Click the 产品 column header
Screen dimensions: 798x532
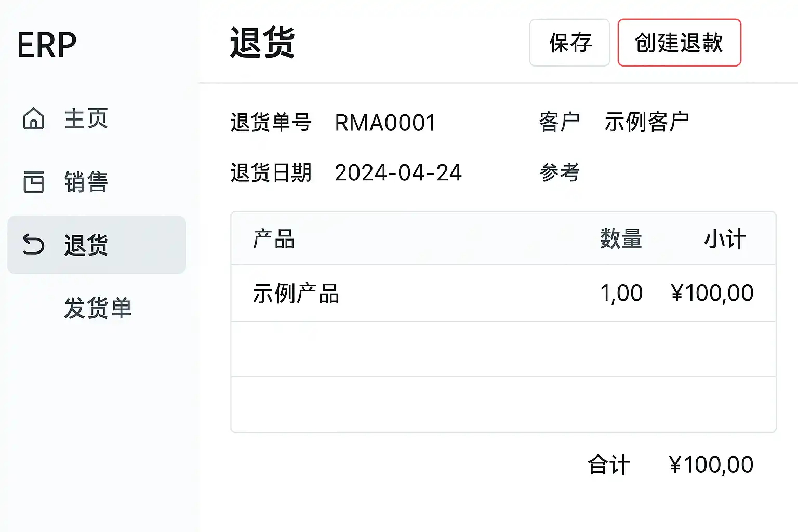click(x=274, y=240)
